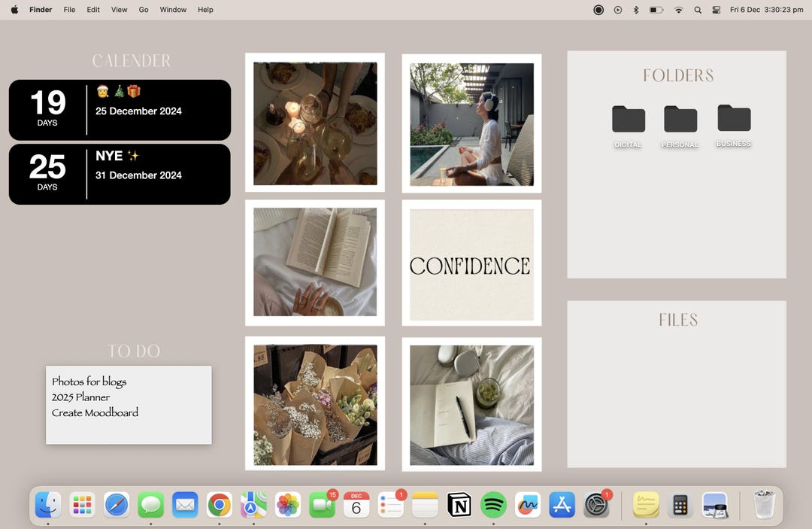Toggle Bluetooth from the menu bar

[636, 10]
